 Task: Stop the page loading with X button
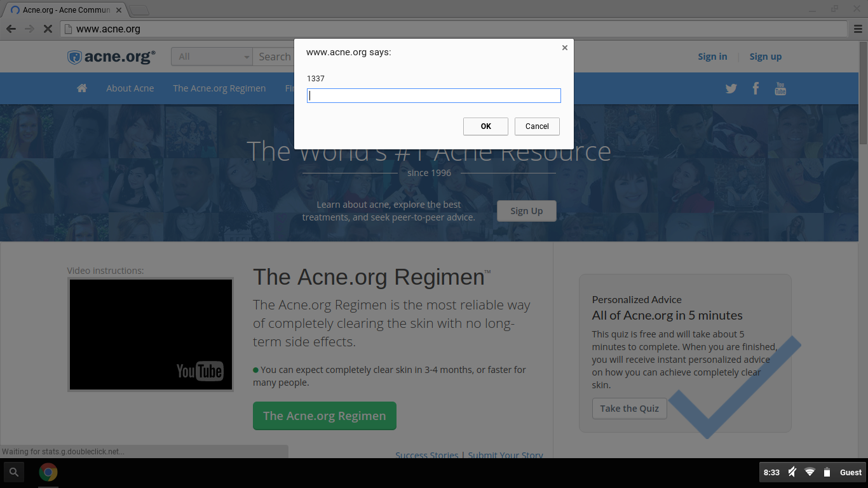coord(48,29)
